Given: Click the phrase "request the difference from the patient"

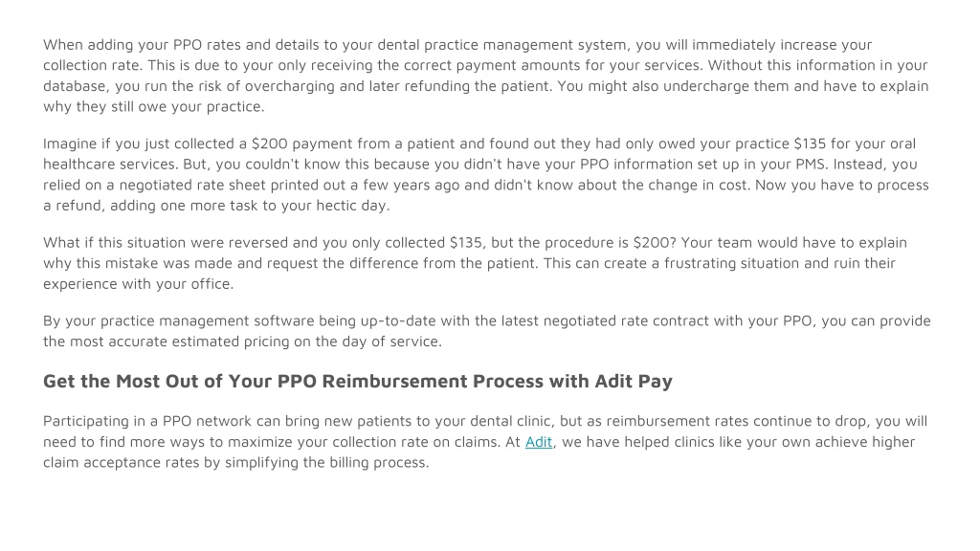Looking at the screenshot, I should tap(402, 264).
